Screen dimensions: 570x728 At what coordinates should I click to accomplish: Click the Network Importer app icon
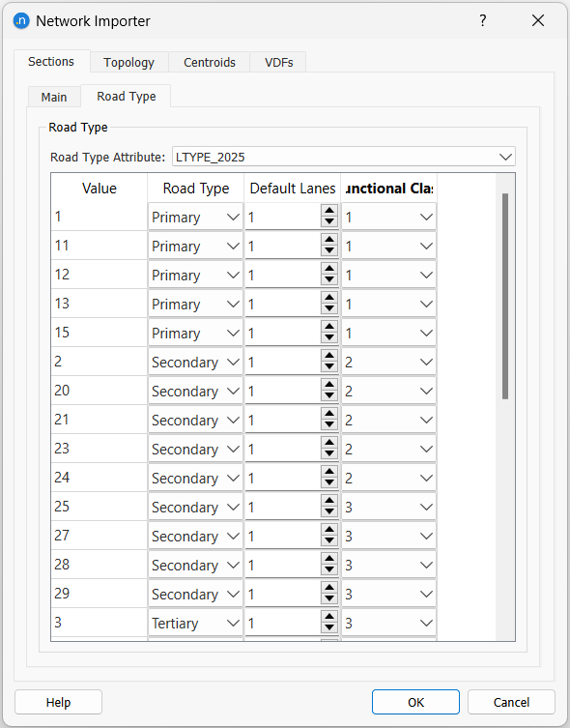(21, 21)
